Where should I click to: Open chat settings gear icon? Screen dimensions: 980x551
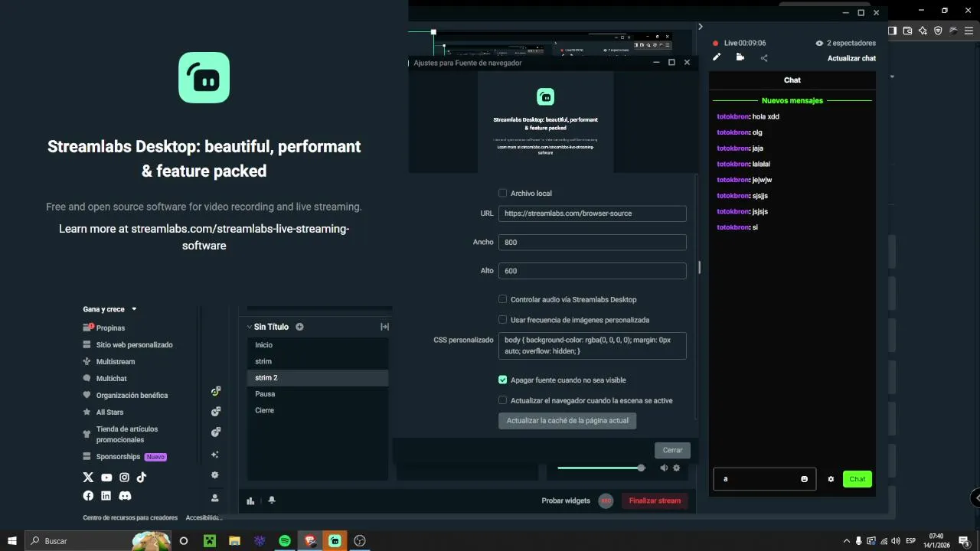click(831, 479)
